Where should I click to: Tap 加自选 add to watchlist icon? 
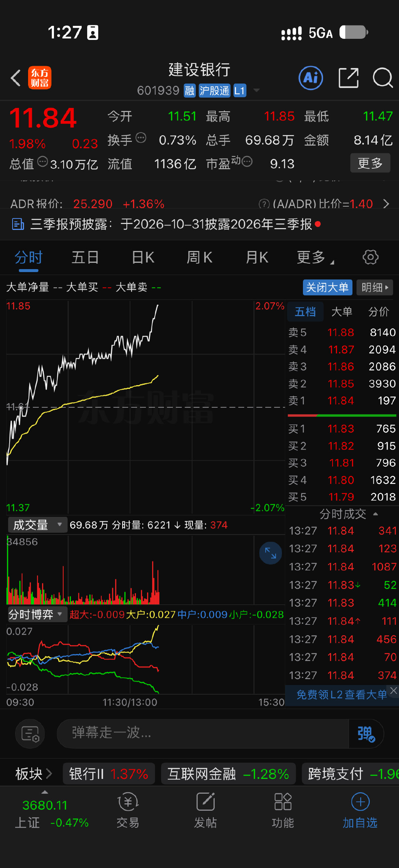point(360,810)
